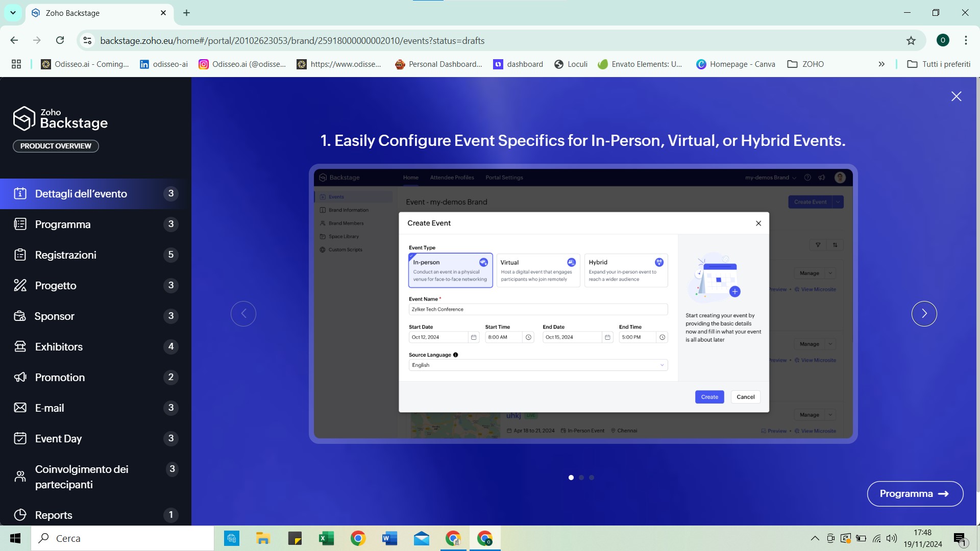This screenshot has height=551, width=980.
Task: Click the PRODUCT OVERVIEW badge
Action: pyautogui.click(x=56, y=146)
